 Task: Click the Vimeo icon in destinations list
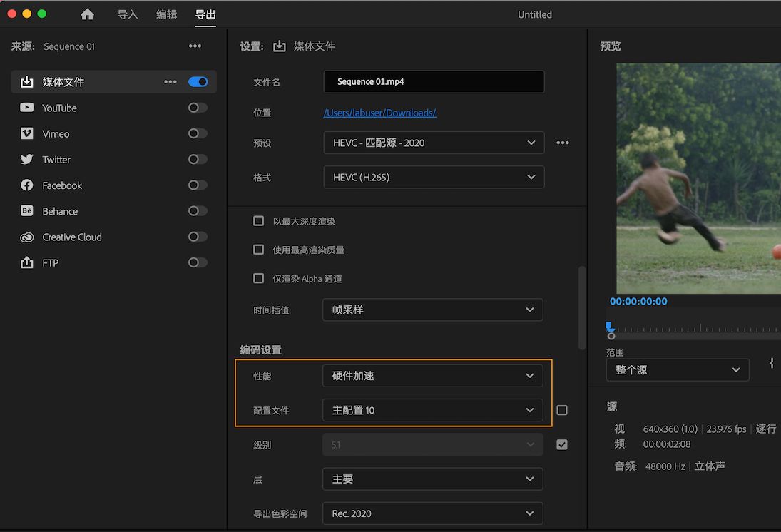click(27, 133)
